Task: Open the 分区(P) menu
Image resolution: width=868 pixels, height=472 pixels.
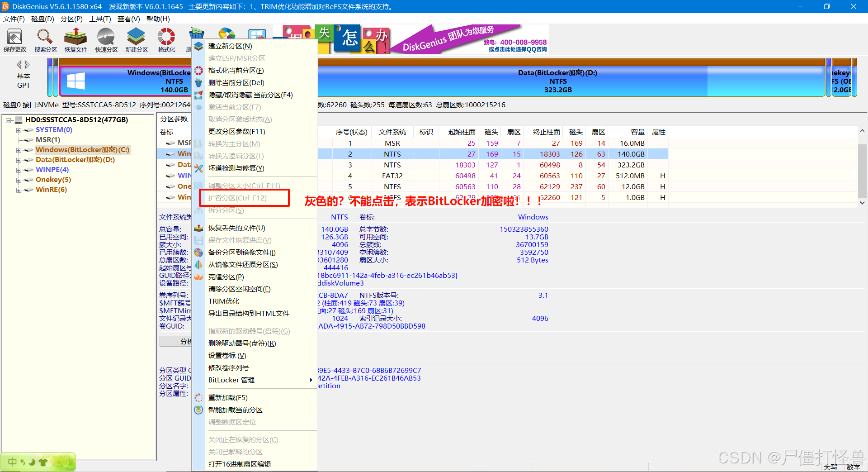Action: coord(71,19)
